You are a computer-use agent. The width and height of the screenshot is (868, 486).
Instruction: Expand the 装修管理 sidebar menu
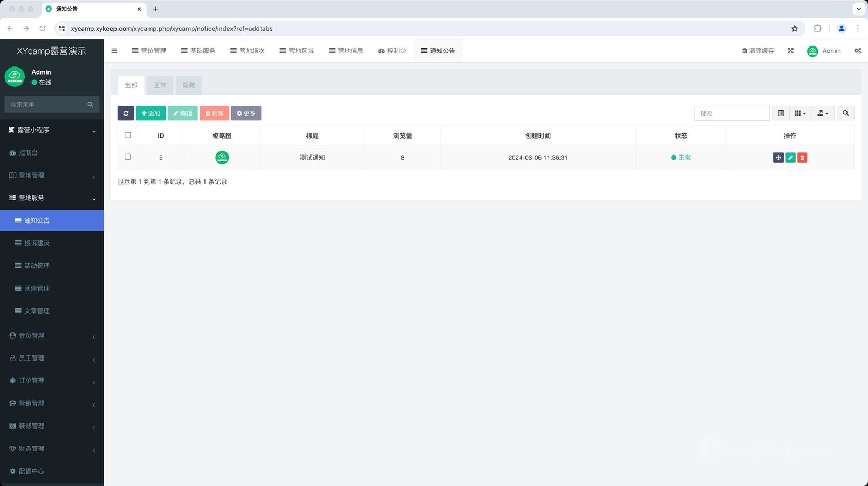click(52, 426)
